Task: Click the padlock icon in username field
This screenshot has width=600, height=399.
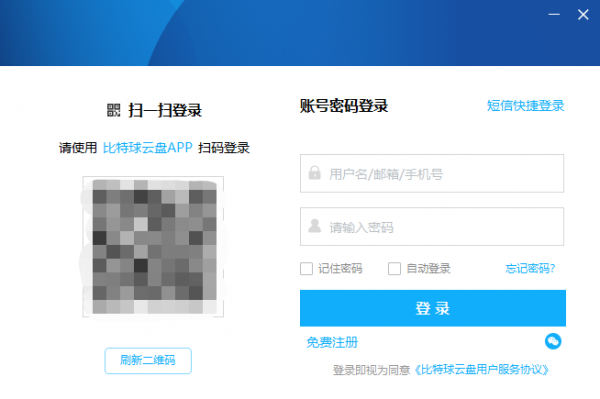Action: point(315,173)
